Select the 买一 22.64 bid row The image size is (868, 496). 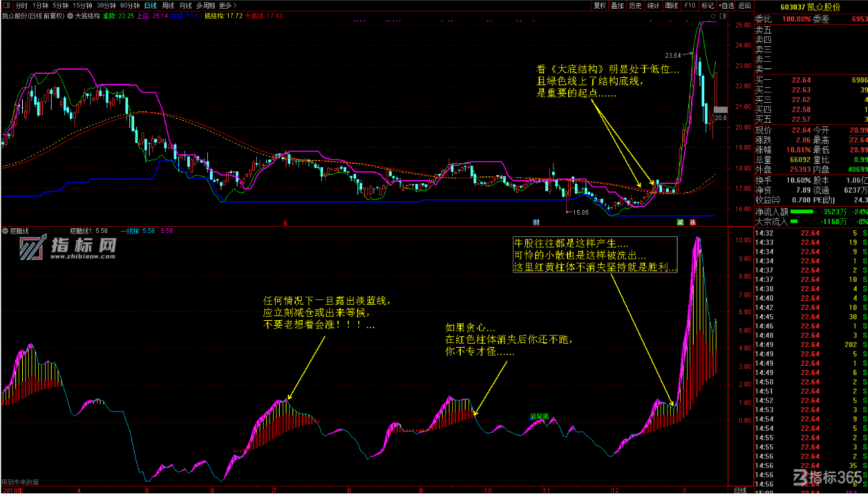[810, 80]
